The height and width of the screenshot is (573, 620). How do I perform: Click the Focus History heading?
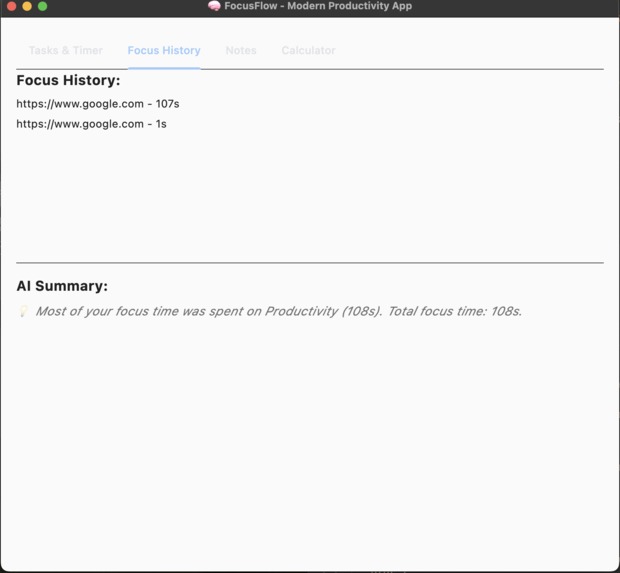coord(68,80)
